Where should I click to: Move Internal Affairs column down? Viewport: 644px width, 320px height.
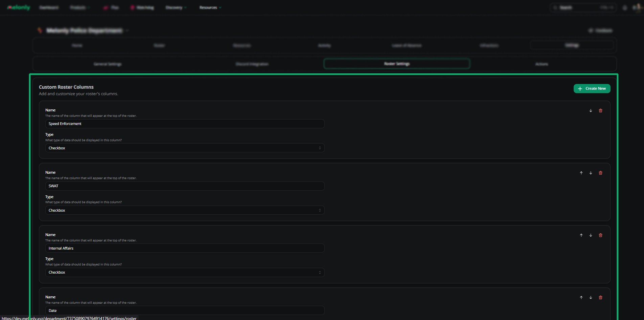591,235
